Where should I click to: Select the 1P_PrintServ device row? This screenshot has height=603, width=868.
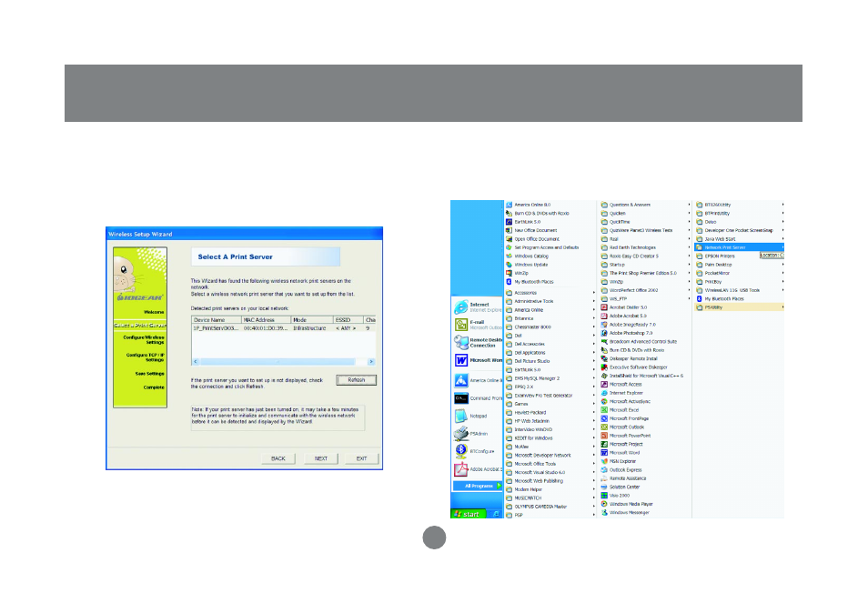(284, 328)
